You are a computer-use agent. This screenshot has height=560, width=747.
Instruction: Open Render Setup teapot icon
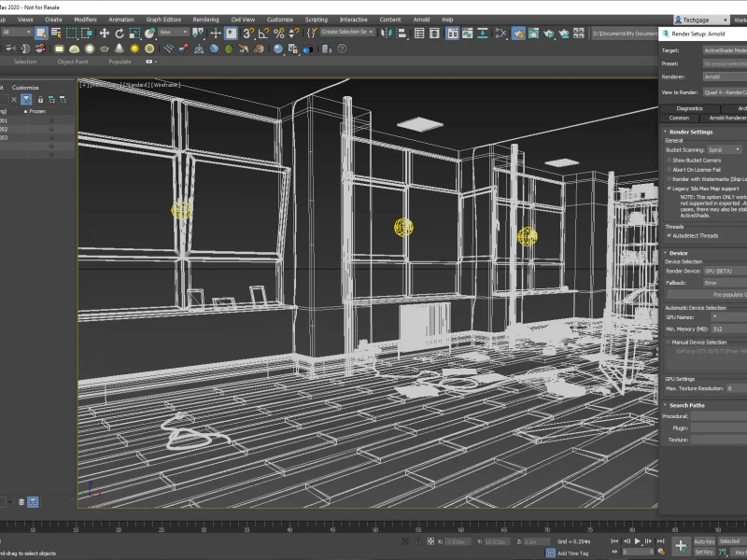tap(518, 33)
